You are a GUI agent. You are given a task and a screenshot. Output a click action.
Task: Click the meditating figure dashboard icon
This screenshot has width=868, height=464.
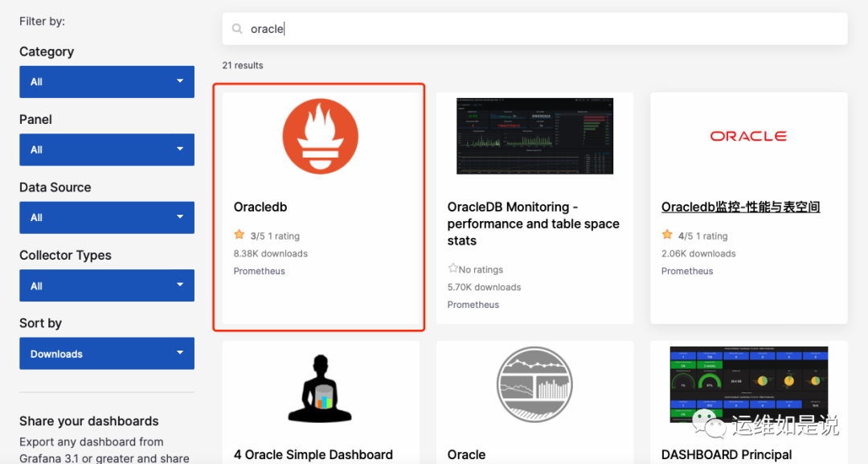point(320,389)
